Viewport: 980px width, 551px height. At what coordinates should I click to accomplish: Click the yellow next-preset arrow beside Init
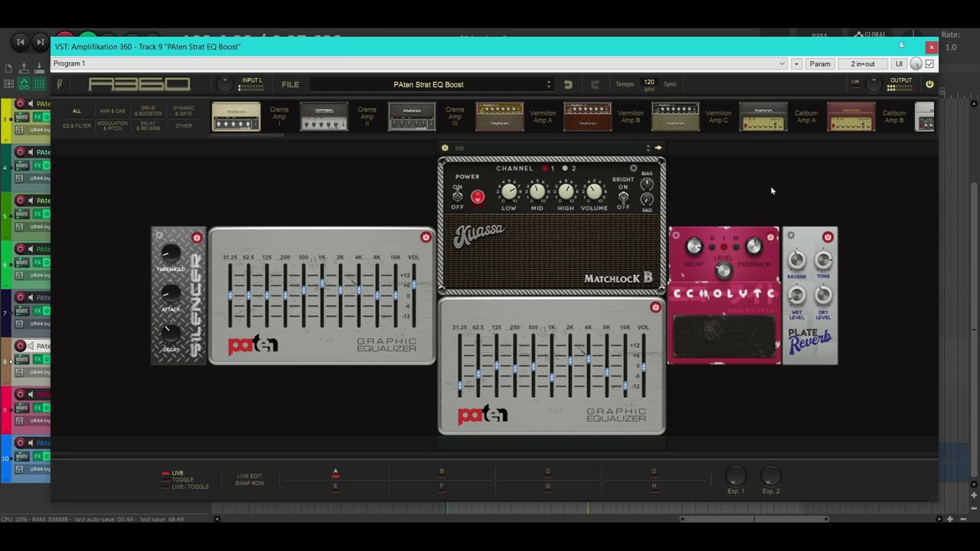(x=658, y=148)
